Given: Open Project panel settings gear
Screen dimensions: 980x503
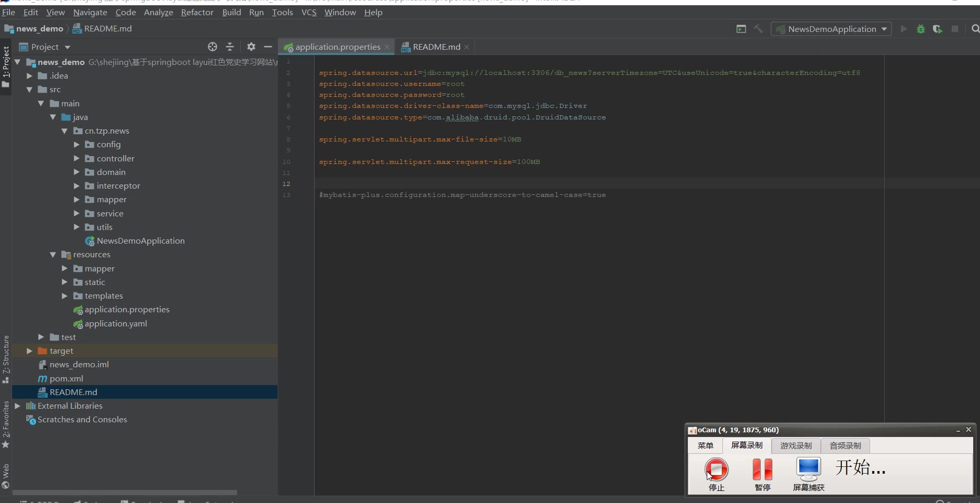Looking at the screenshot, I should tap(251, 47).
